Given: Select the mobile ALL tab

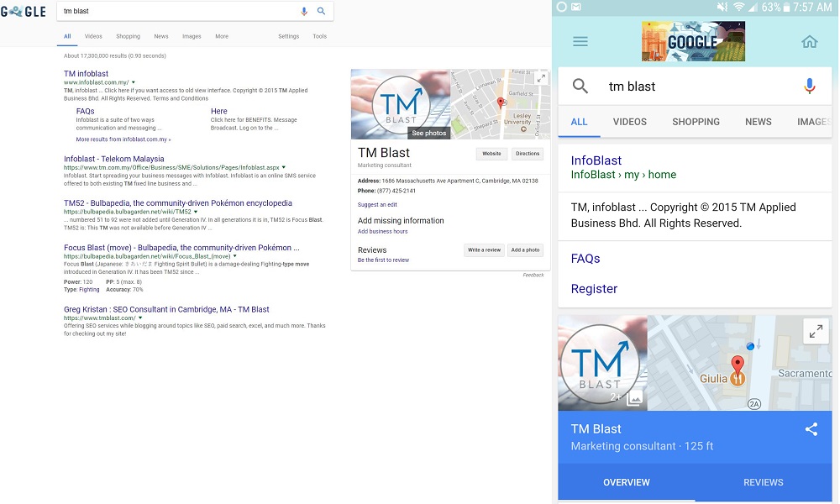Looking at the screenshot, I should (579, 122).
